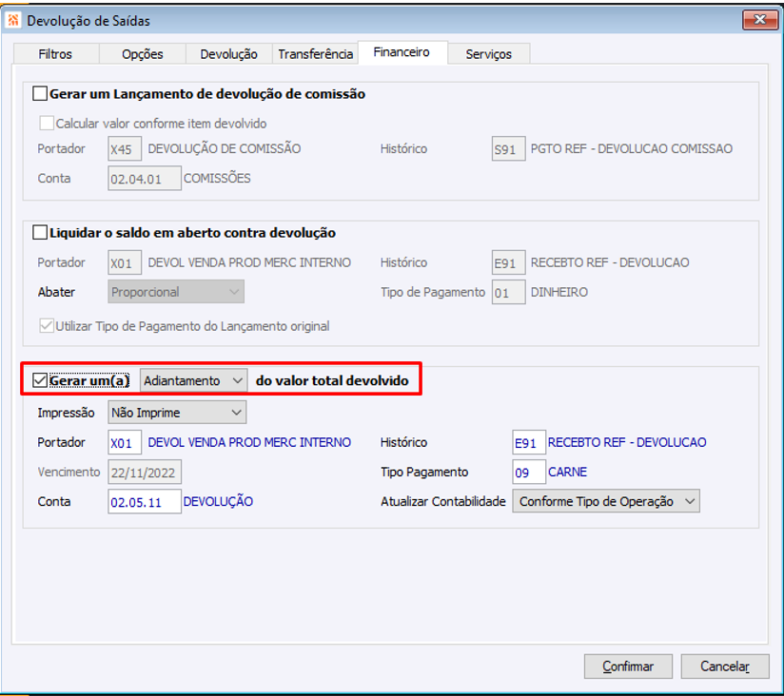Click the DINHEIRO payment label
Screen dimensions: 784x696
click(x=559, y=292)
